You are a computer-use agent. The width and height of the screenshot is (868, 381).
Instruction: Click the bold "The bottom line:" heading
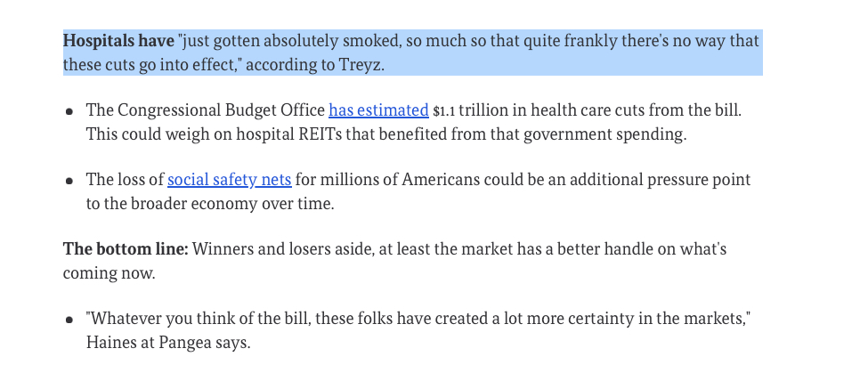[125, 249]
